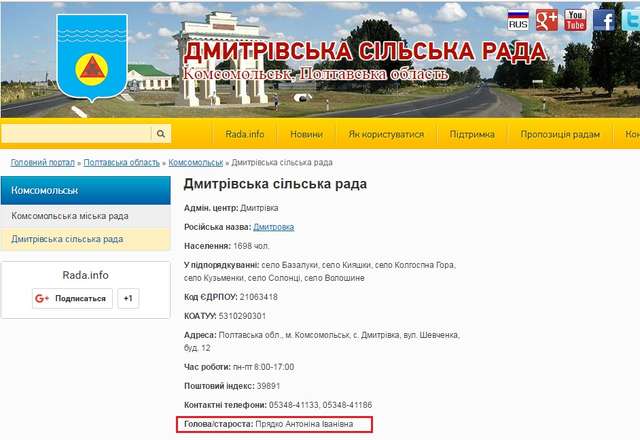Open the Google+ social icon

click(547, 20)
